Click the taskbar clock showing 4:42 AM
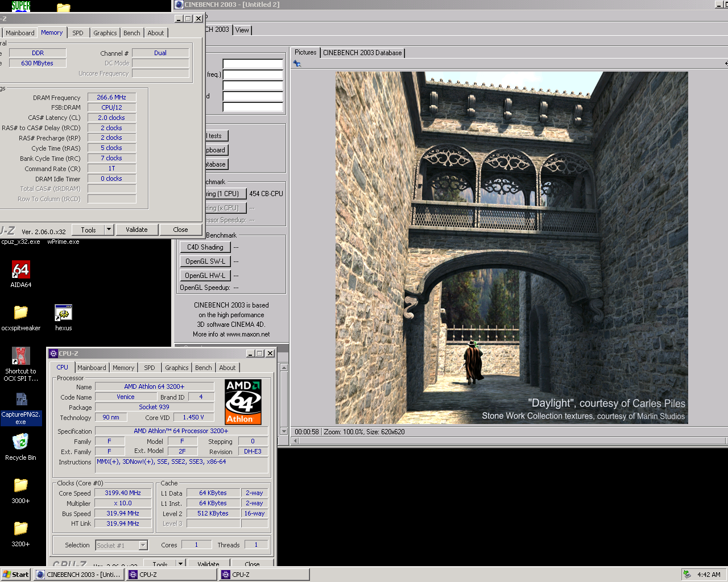 pyautogui.click(x=709, y=575)
